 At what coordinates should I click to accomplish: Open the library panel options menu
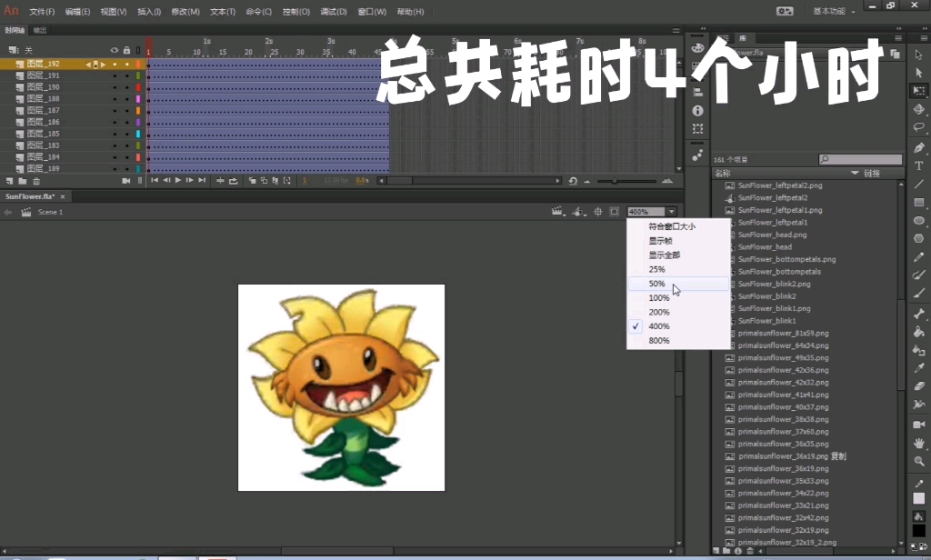(x=897, y=38)
